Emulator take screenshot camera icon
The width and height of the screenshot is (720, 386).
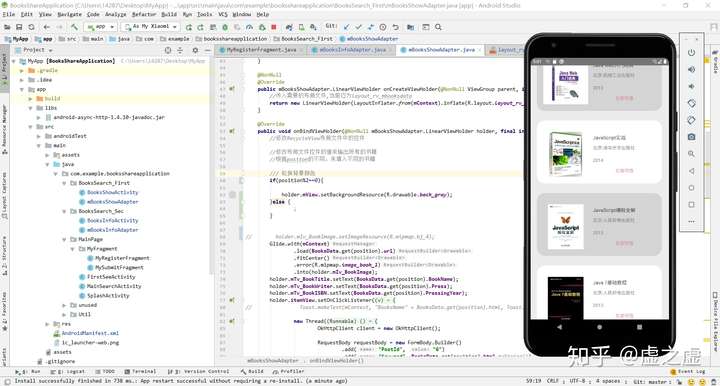coord(691,137)
